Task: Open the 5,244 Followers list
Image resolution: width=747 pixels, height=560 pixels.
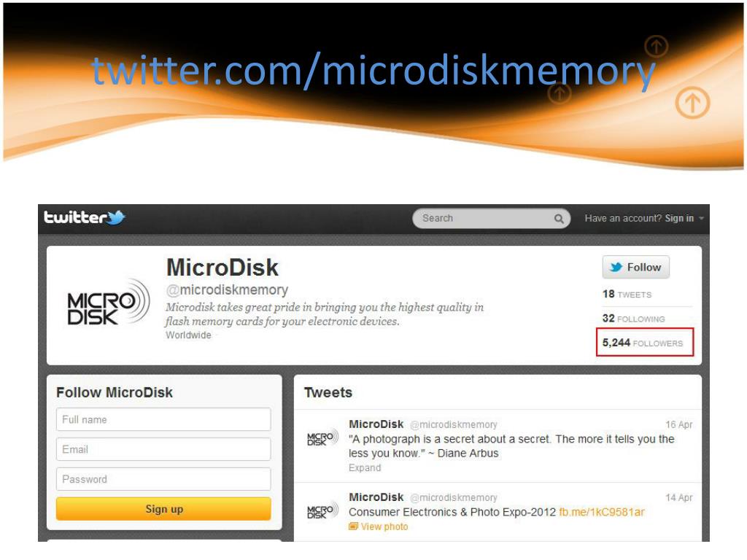Action: point(643,343)
